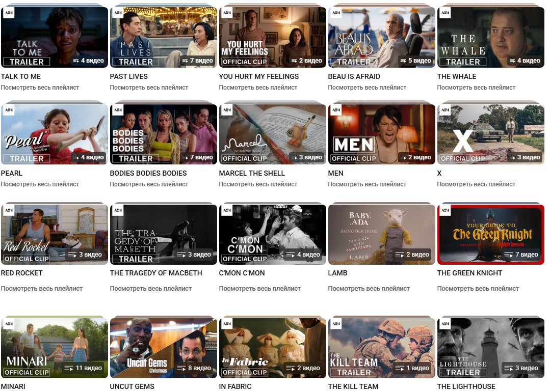View full playlist under TALK TO ME
550x392 pixels.
(40, 88)
